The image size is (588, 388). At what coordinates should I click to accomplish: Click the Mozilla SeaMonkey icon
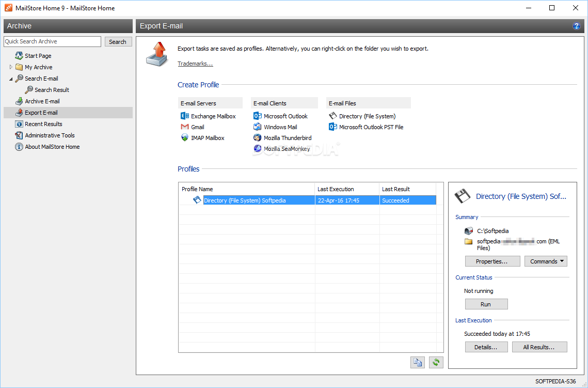click(x=257, y=149)
